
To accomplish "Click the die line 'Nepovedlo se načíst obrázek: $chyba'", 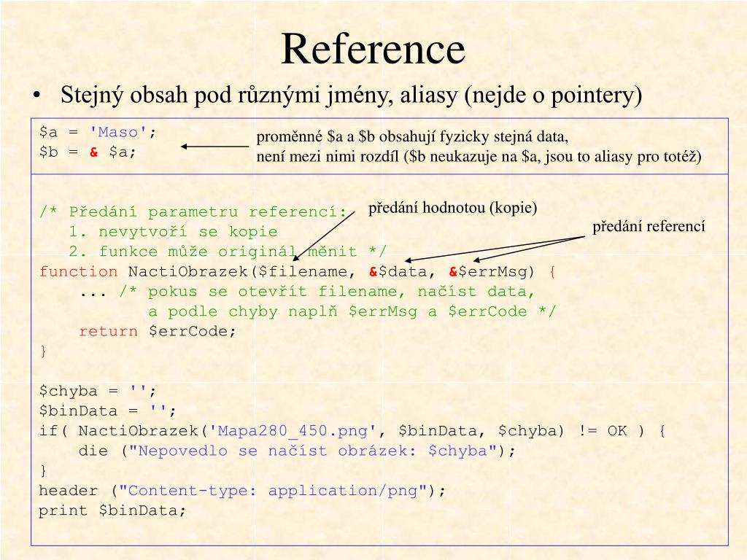I will (297, 451).
